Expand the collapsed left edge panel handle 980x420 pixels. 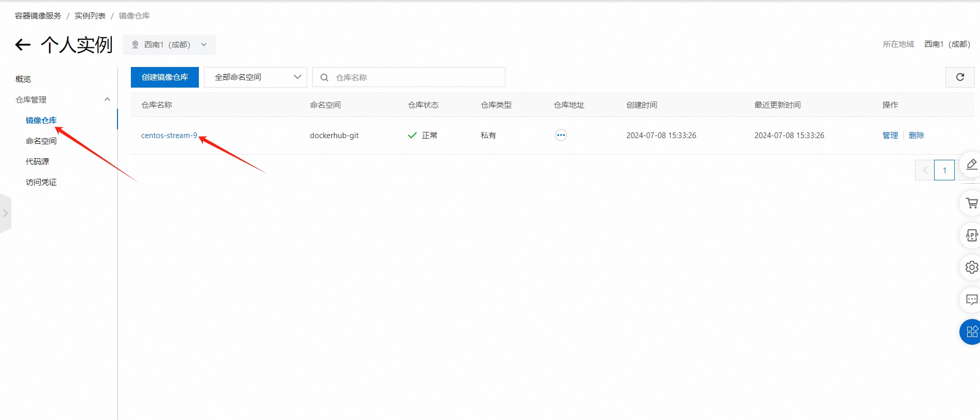click(x=5, y=213)
